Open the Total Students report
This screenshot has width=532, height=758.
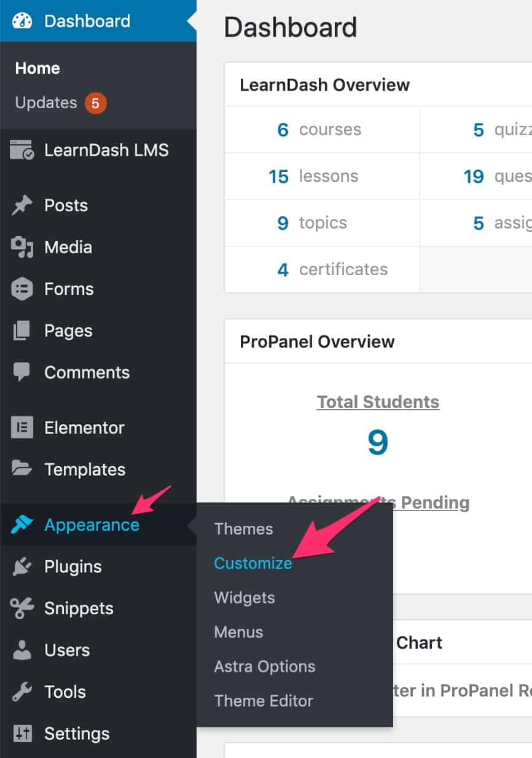377,402
